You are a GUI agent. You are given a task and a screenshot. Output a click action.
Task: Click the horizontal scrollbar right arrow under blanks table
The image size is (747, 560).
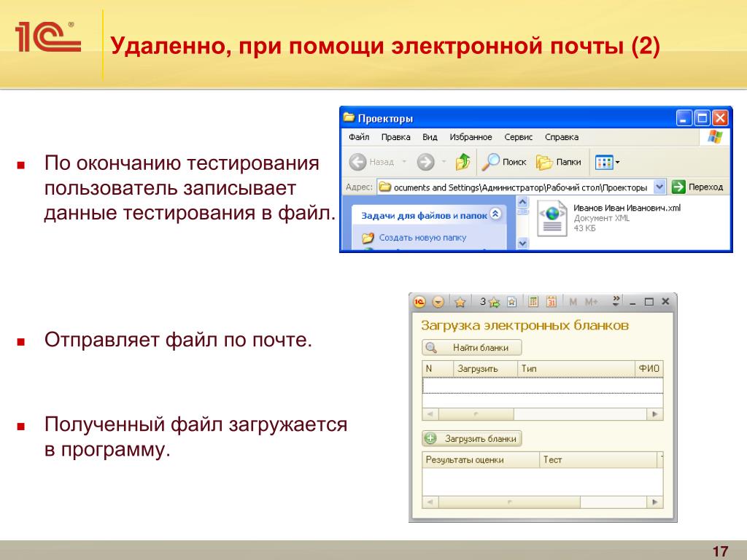(x=656, y=414)
